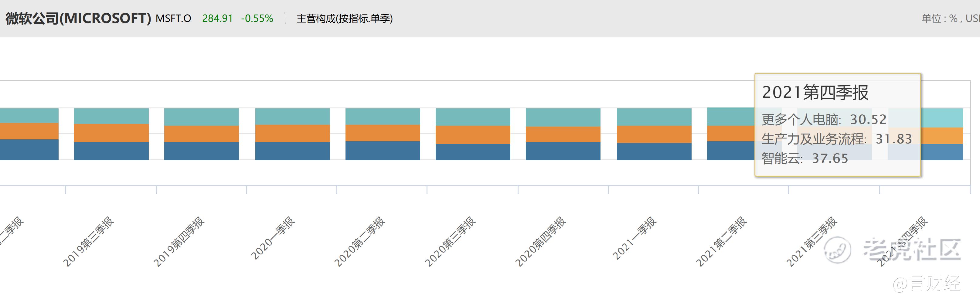Click the 2020第二季报 axis label
The width and height of the screenshot is (980, 306).
[359, 241]
